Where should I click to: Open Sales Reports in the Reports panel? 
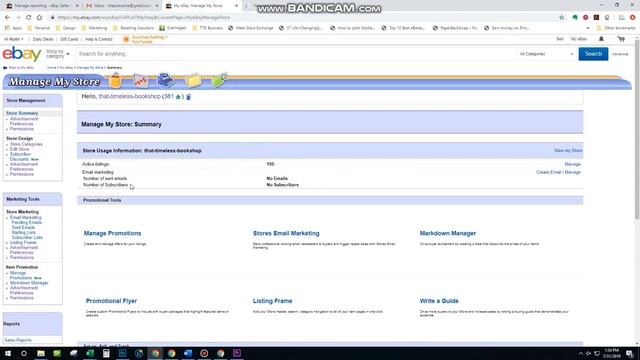click(x=18, y=340)
